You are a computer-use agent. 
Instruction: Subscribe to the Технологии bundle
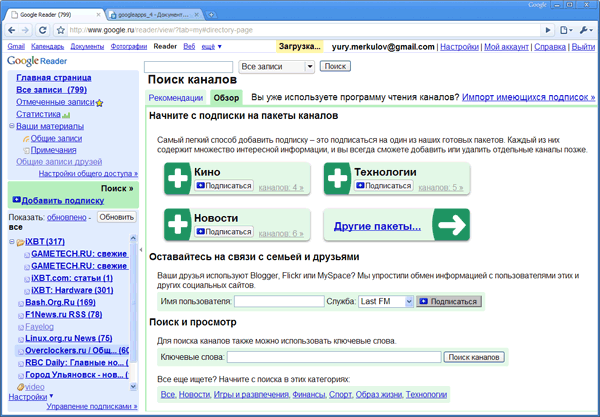click(x=384, y=186)
